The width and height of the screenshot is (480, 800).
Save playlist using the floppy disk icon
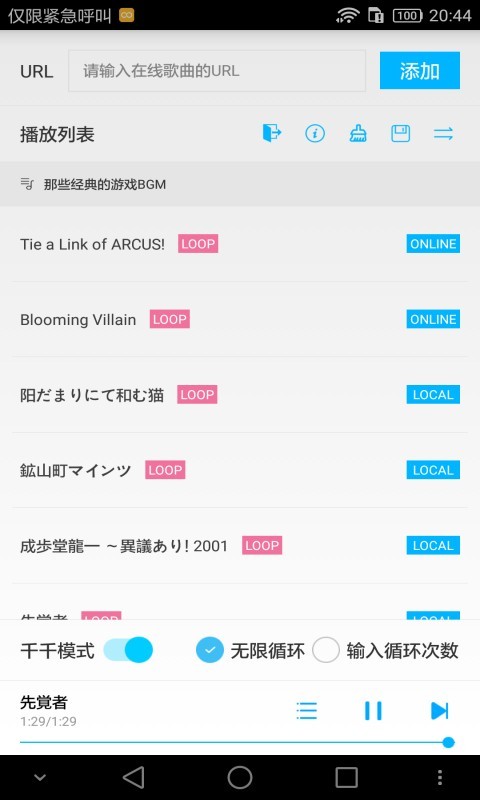[400, 134]
